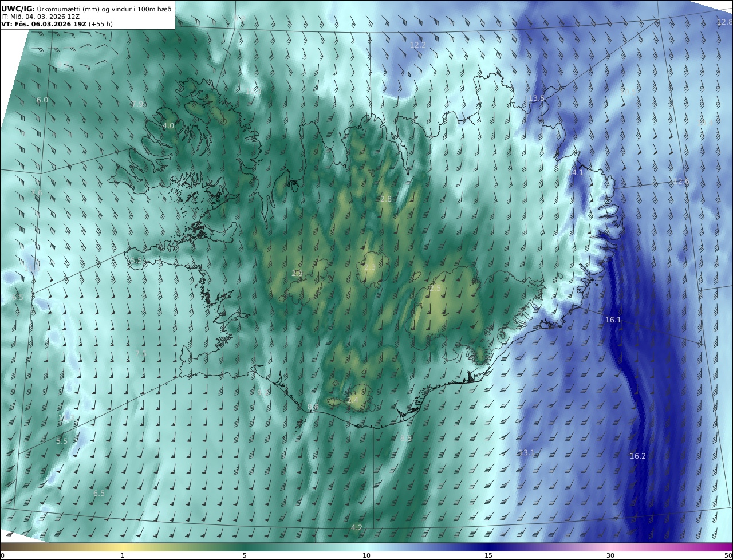
Task: Click the 8.5 value label
Action: [406, 438]
